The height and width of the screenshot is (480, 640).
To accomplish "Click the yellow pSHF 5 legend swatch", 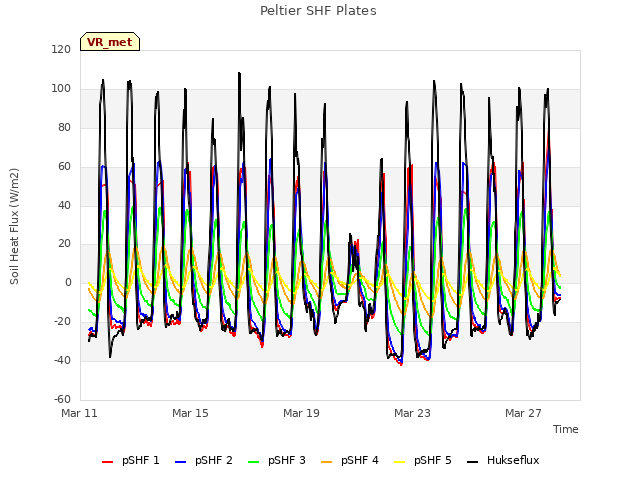I will [400, 462].
